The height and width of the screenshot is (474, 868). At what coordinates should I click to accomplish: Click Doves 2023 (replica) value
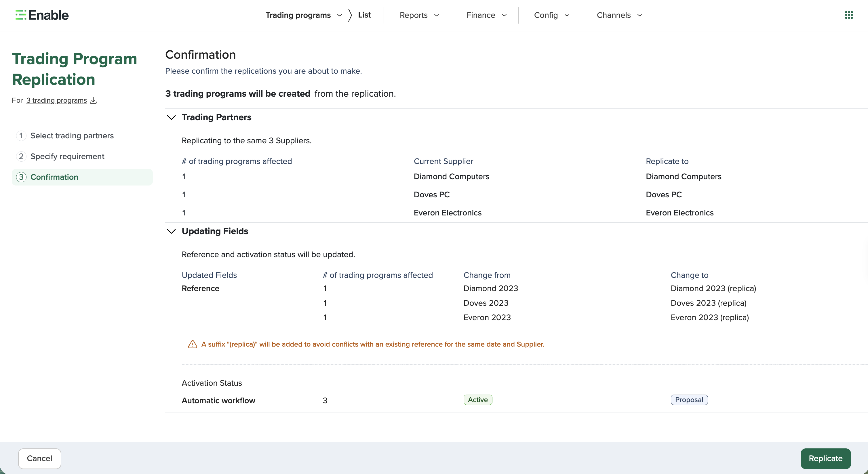(x=709, y=303)
